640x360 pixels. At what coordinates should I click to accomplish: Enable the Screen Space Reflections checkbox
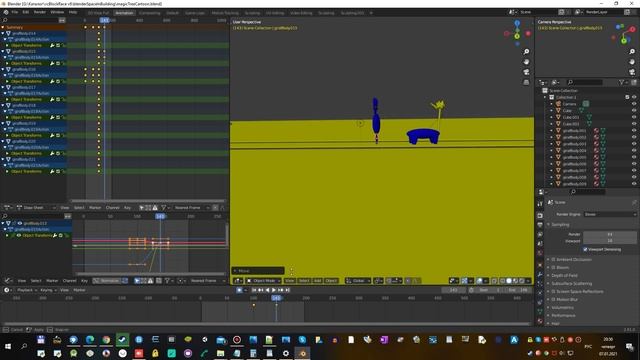(x=554, y=291)
